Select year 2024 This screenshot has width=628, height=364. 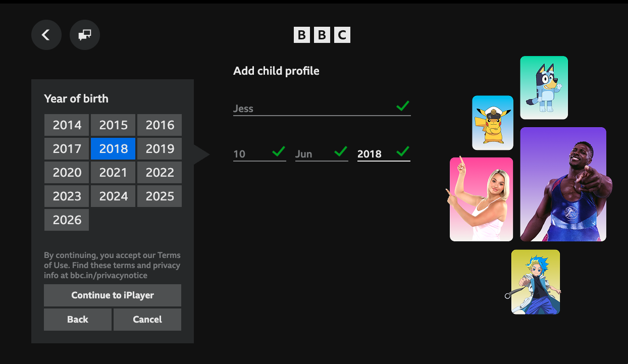[113, 196]
